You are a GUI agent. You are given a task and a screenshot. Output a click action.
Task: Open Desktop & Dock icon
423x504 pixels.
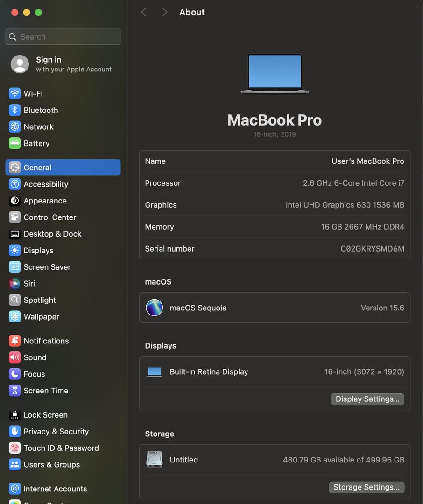14,234
